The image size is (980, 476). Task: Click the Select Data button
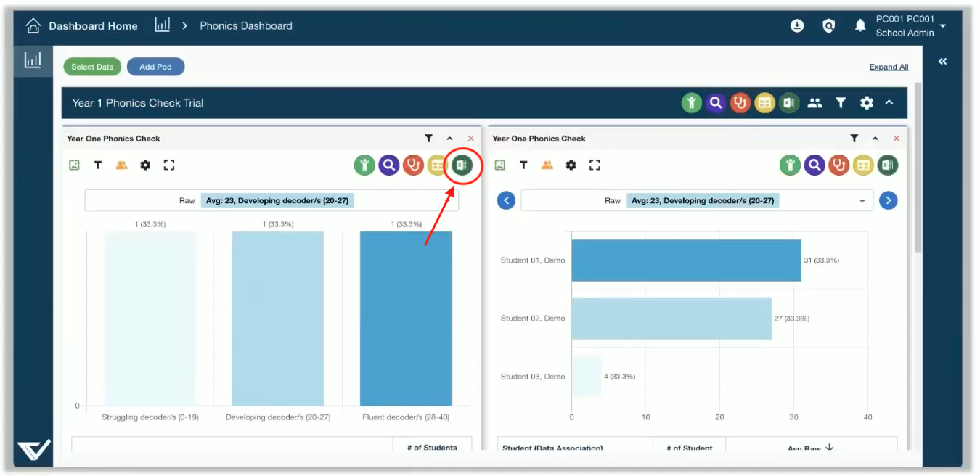click(92, 67)
